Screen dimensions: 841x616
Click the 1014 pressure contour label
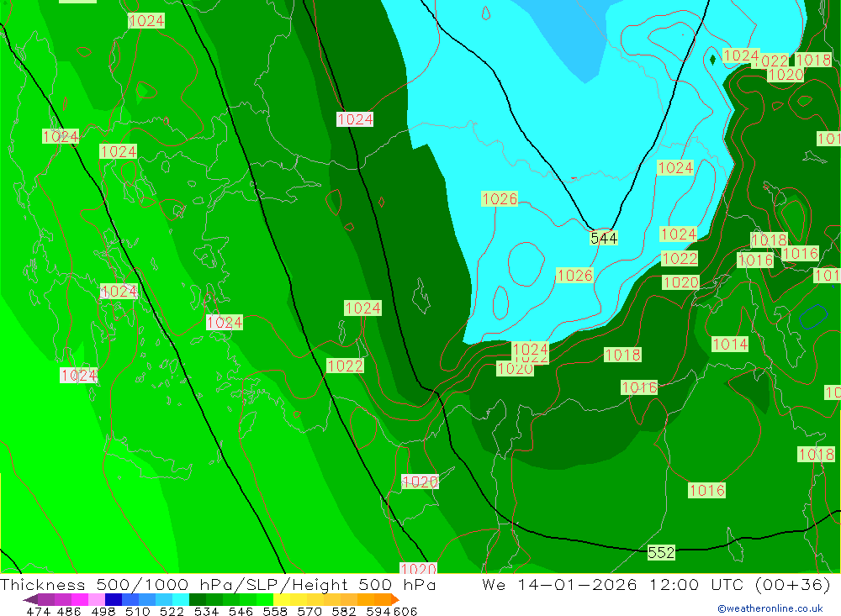(729, 344)
